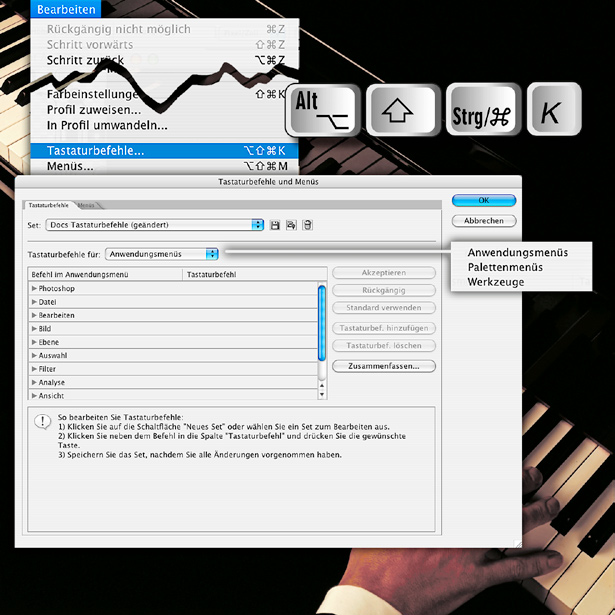Click the Befehl im Anwendungsmenü column header
The image size is (615, 615).
point(106,275)
